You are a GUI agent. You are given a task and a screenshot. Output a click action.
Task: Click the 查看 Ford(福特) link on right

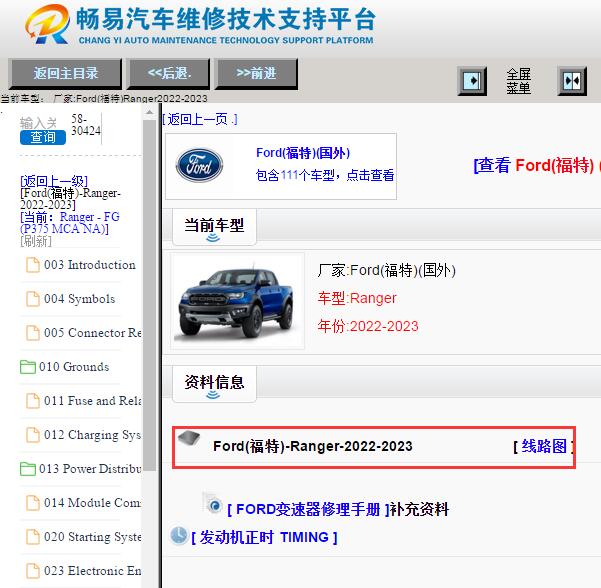pyautogui.click(x=537, y=165)
